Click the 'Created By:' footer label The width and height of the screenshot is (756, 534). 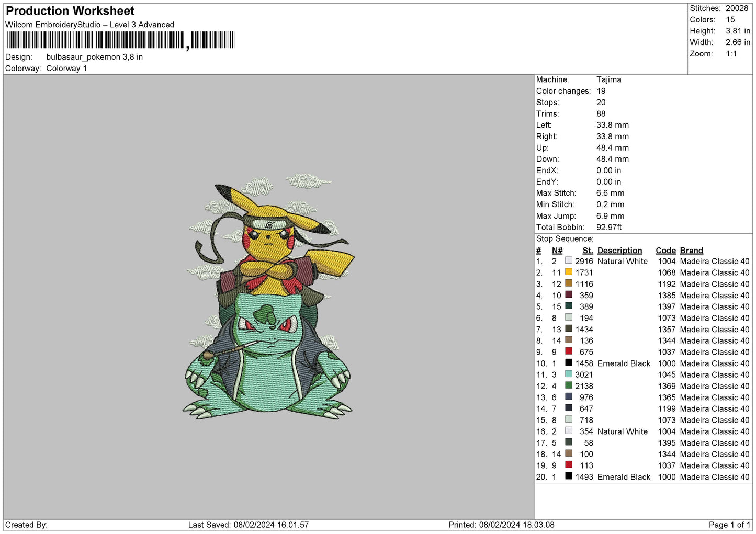pyautogui.click(x=26, y=525)
